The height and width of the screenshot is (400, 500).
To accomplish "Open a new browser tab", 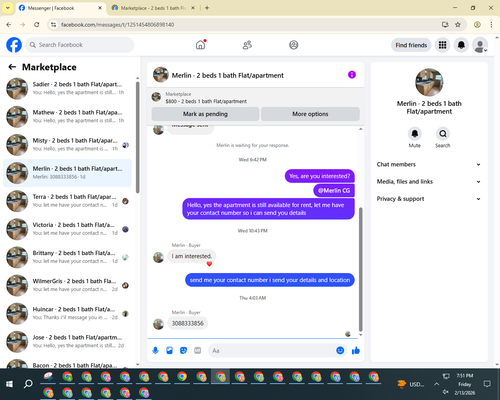I will click(207, 8).
